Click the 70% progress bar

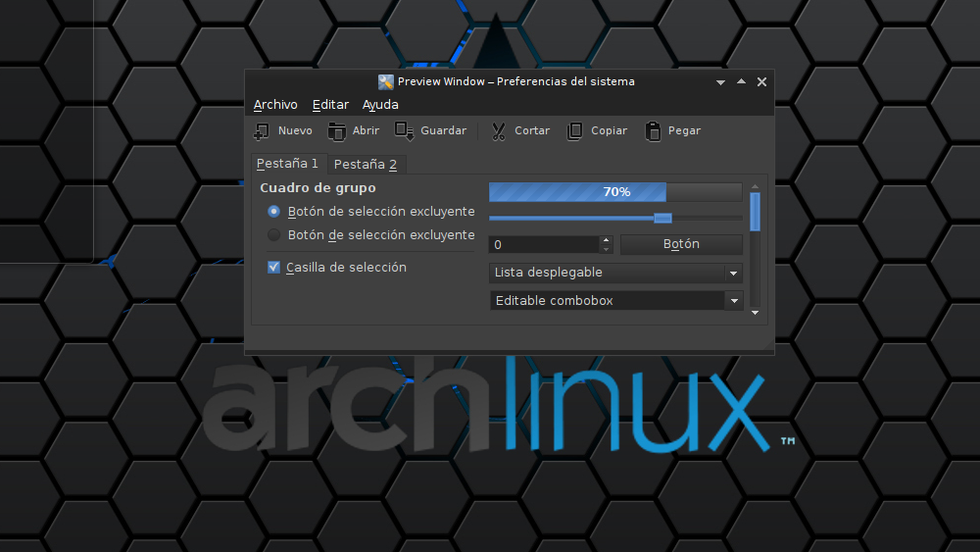click(615, 192)
